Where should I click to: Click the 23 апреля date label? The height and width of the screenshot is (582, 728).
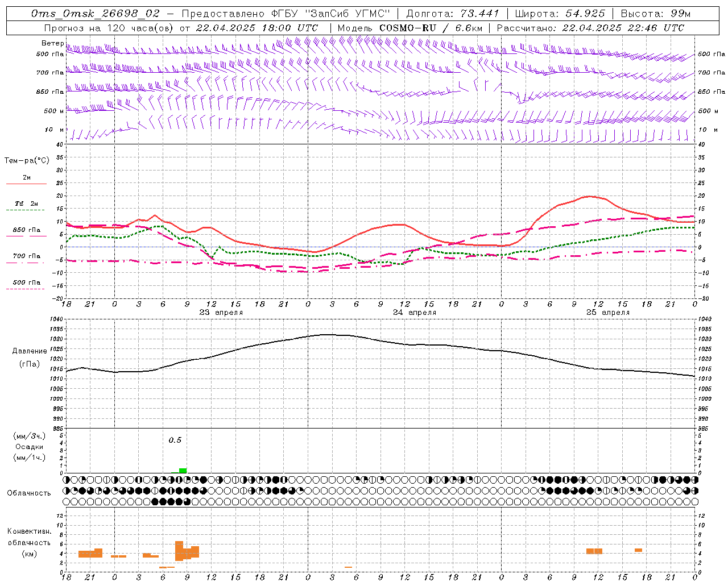221,313
